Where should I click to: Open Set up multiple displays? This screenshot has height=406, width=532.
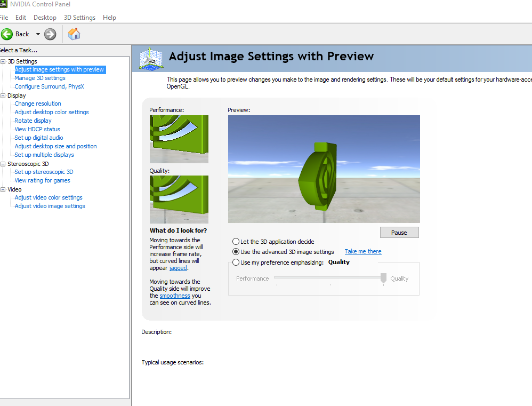point(44,155)
